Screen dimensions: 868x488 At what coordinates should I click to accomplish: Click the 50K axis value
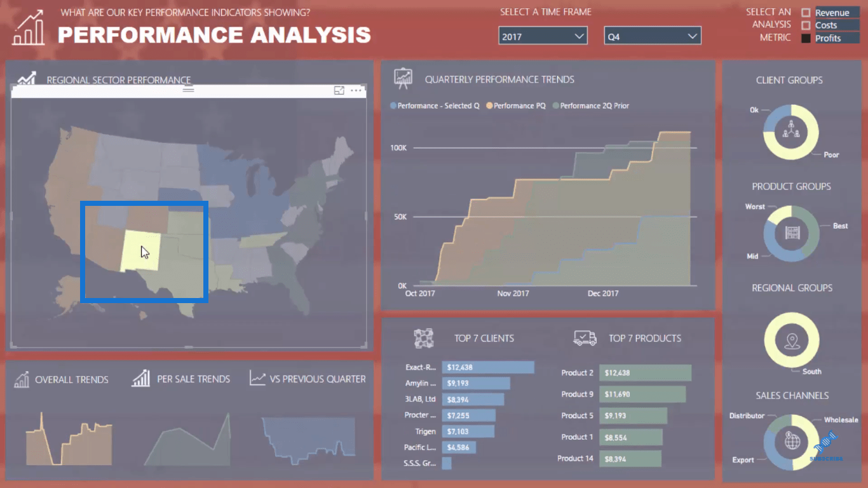(400, 217)
